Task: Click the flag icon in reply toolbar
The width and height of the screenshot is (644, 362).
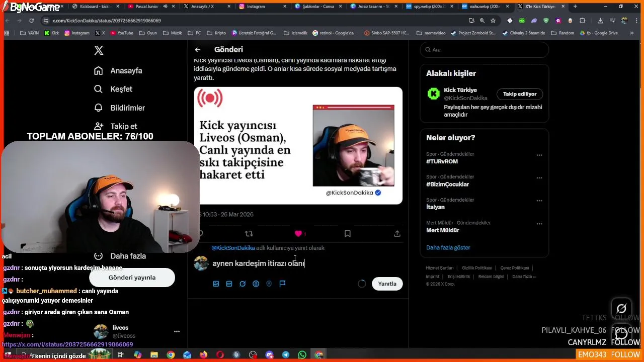Action: pos(282,284)
